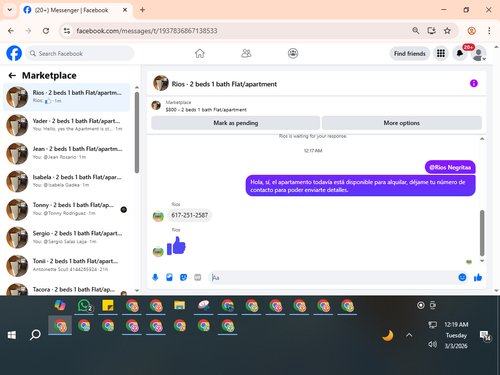The height and width of the screenshot is (375, 500).
Task: Open File Explorer from the taskbar
Action: (180, 305)
